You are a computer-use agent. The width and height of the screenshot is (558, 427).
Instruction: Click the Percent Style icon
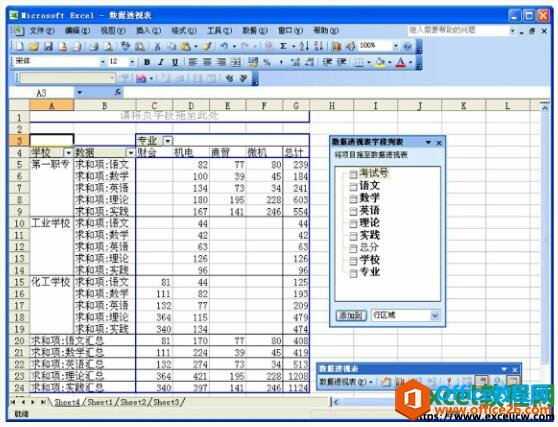pyautogui.click(x=267, y=62)
